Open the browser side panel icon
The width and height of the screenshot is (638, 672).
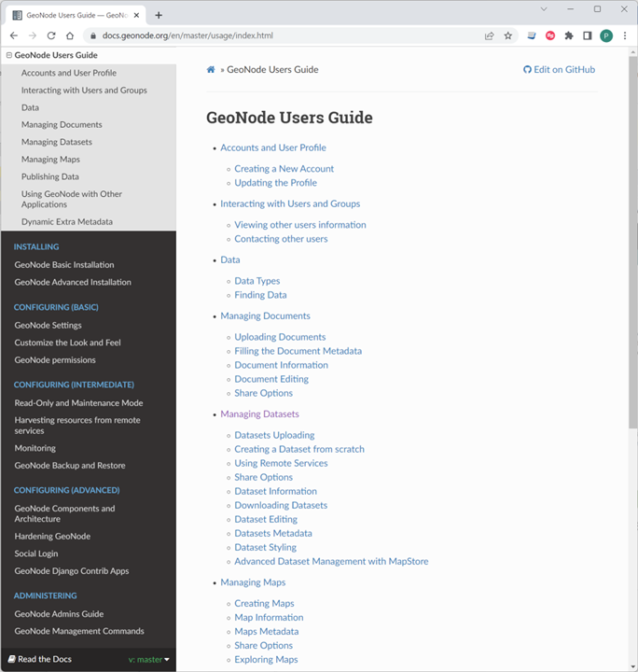(588, 35)
